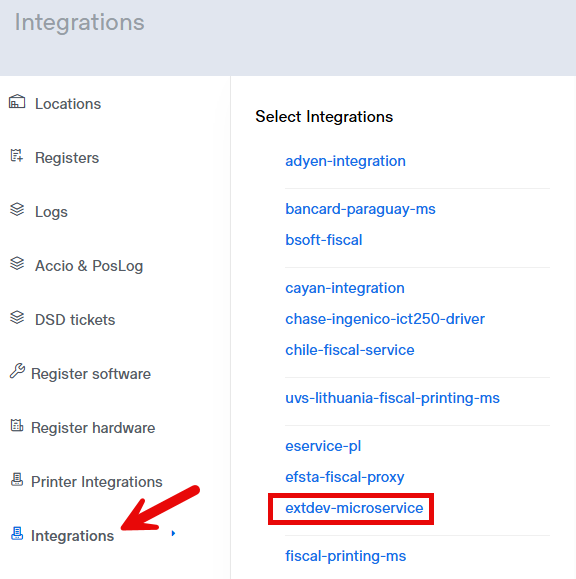Screen dimensions: 576x579
Task: Click the Logs layers icon
Action: tap(17, 209)
